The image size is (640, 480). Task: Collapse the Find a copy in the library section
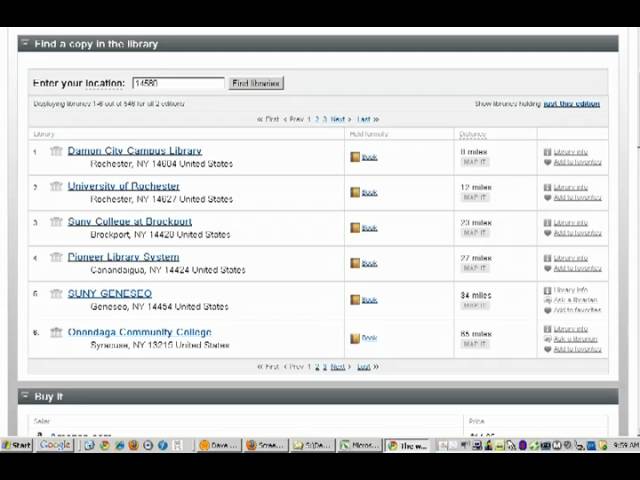(25, 43)
